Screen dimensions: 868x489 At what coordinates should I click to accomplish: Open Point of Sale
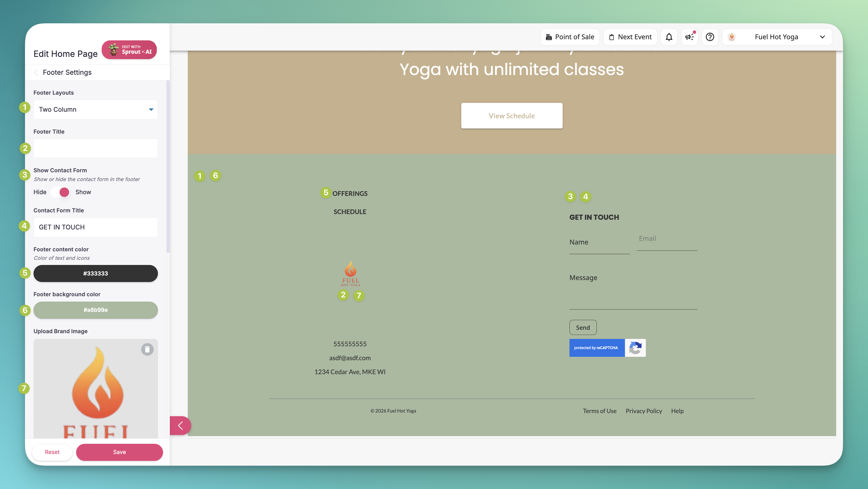click(x=570, y=37)
